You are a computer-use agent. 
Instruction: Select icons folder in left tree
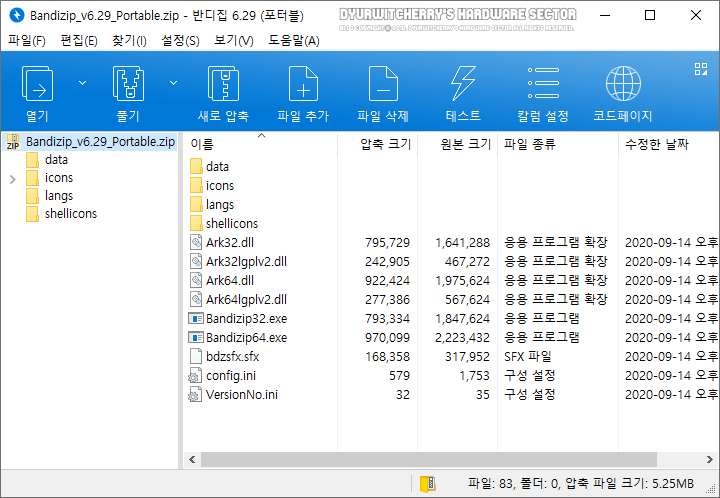(59, 178)
